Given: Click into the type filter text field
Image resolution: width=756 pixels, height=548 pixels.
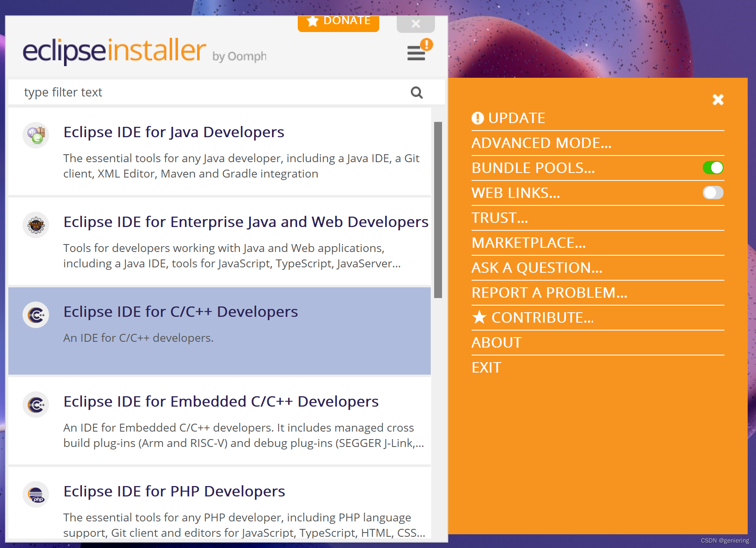Looking at the screenshot, I should (x=227, y=92).
